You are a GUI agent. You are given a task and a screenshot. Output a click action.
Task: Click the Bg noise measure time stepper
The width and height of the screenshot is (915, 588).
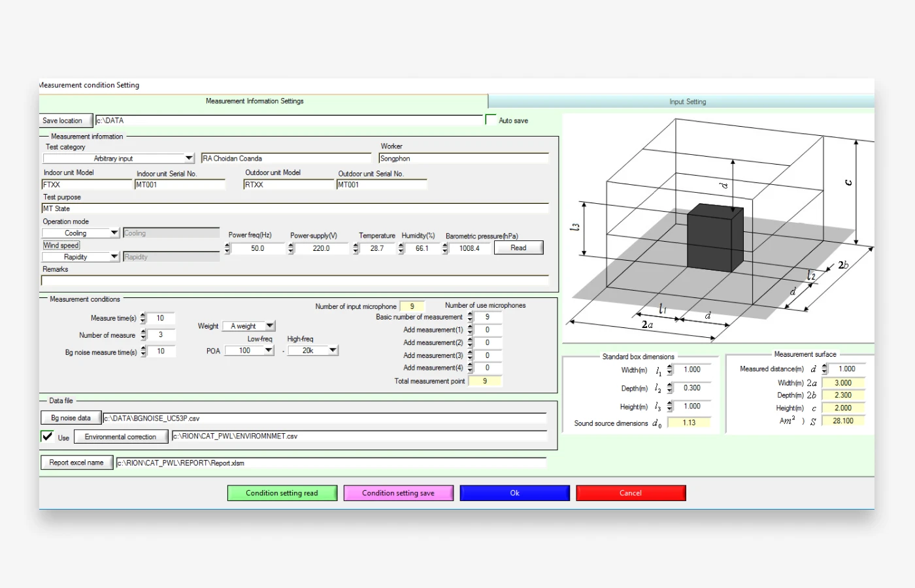click(x=143, y=352)
